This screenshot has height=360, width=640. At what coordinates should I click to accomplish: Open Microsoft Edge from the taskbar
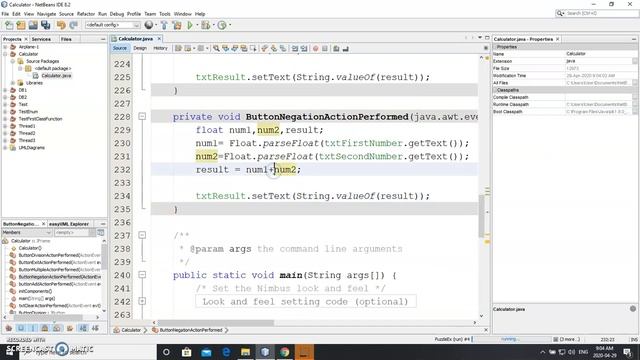coord(226,352)
